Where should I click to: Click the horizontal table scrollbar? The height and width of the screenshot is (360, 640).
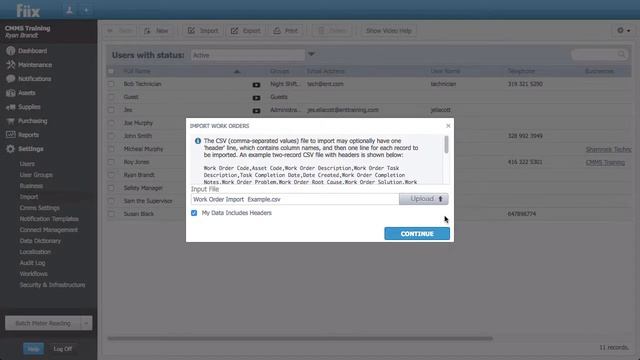pyautogui.click(x=300, y=338)
